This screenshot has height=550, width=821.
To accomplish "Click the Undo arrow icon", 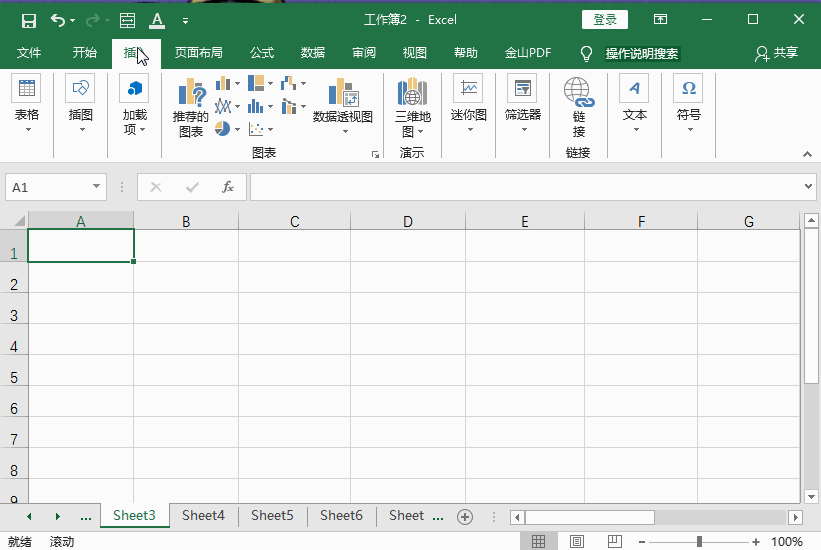I will click(x=59, y=20).
